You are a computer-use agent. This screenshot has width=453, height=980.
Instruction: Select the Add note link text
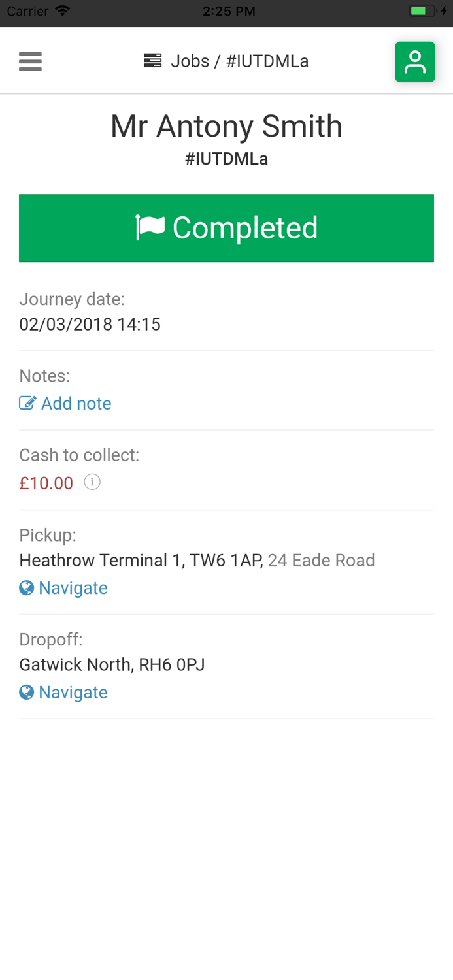[x=76, y=403]
